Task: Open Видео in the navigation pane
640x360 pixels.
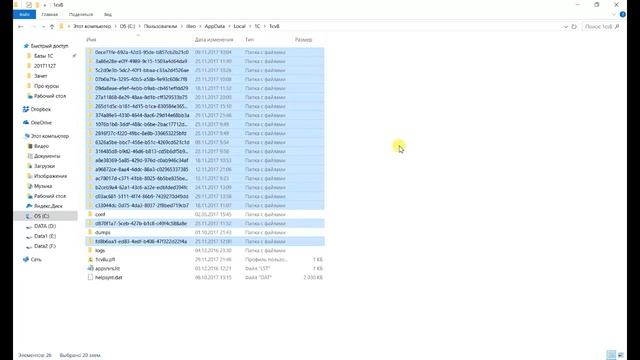Action: [x=41, y=146]
